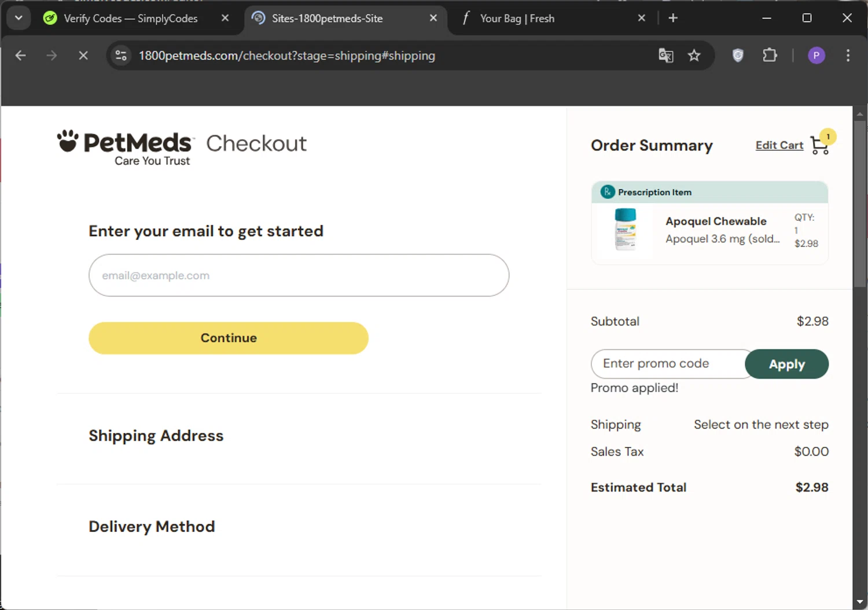Click the Delivery Method heading

152,526
